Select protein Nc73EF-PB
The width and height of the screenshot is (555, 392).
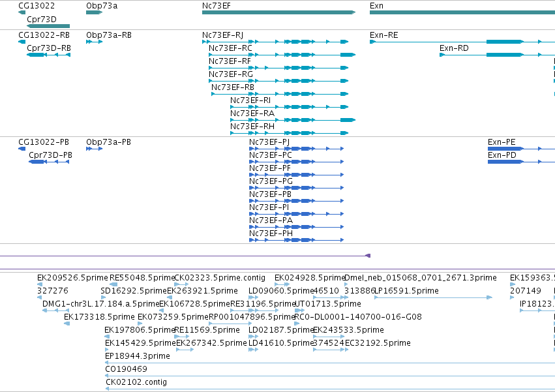(x=270, y=194)
